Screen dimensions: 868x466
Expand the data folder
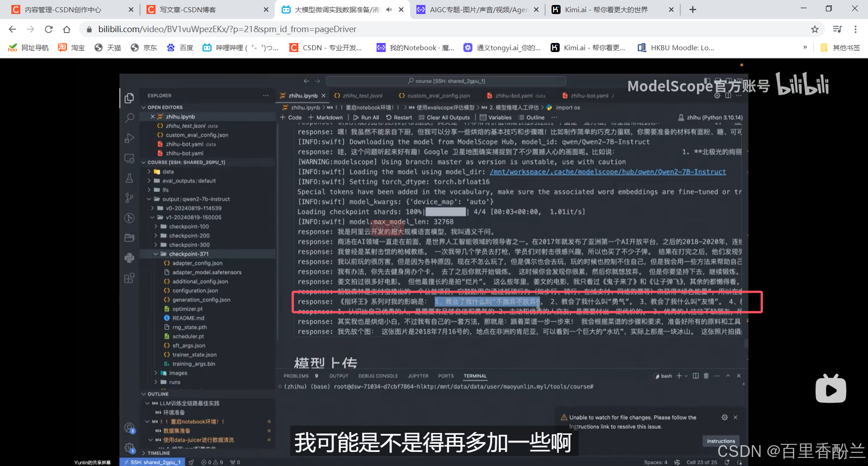[x=149, y=171]
